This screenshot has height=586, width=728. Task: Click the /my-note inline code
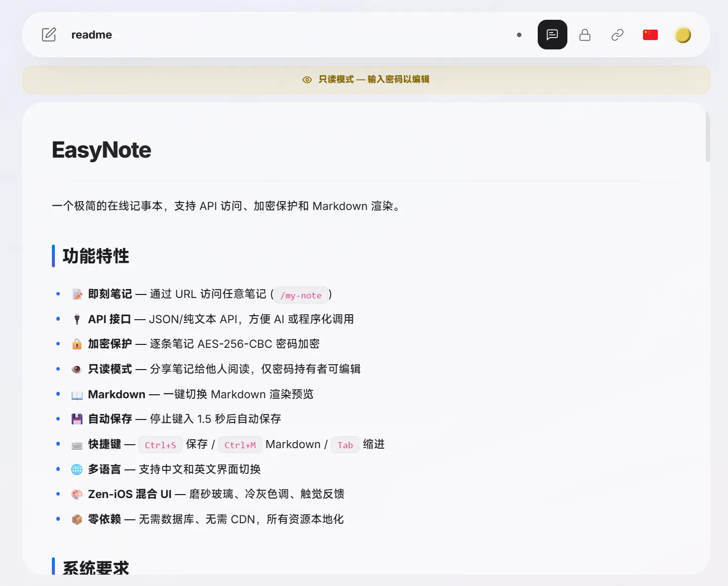(301, 295)
